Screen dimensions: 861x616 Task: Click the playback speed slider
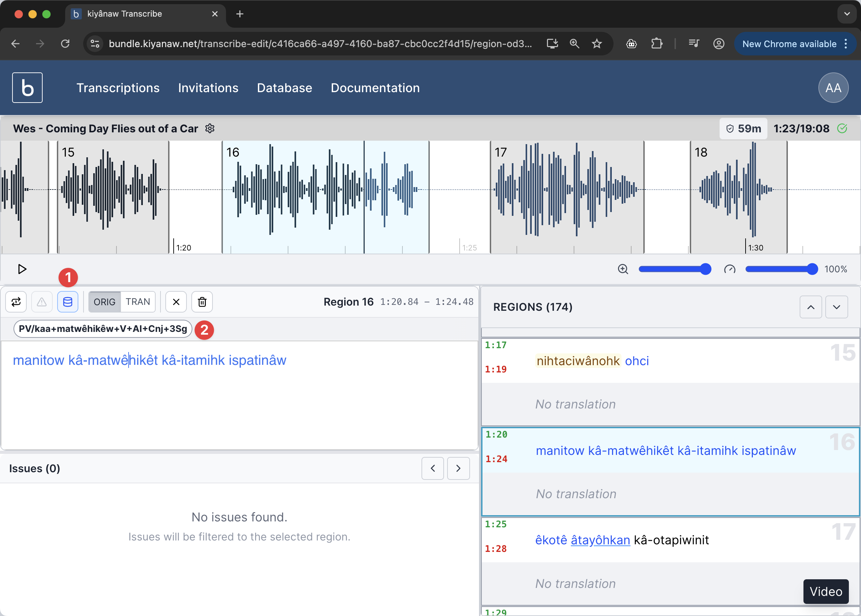781,269
